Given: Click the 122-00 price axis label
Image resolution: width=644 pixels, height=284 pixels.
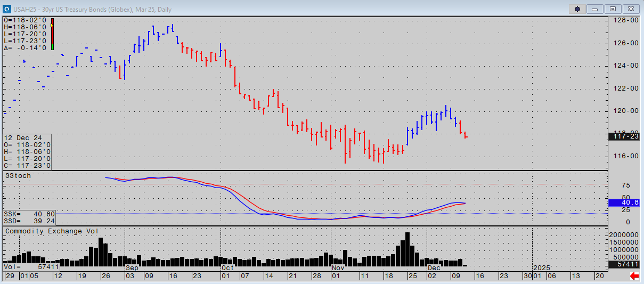Looking at the screenshot, I should [626, 88].
